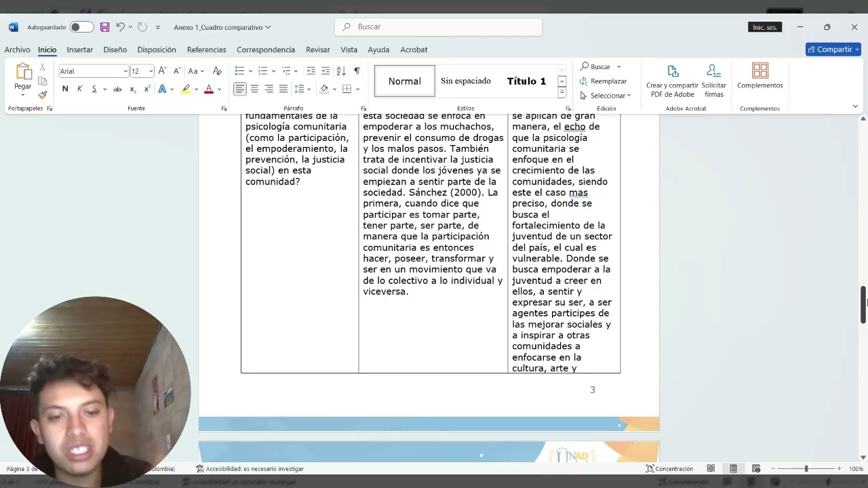This screenshot has height=488, width=868.
Task: Expand the styles gallery
Action: (561, 93)
